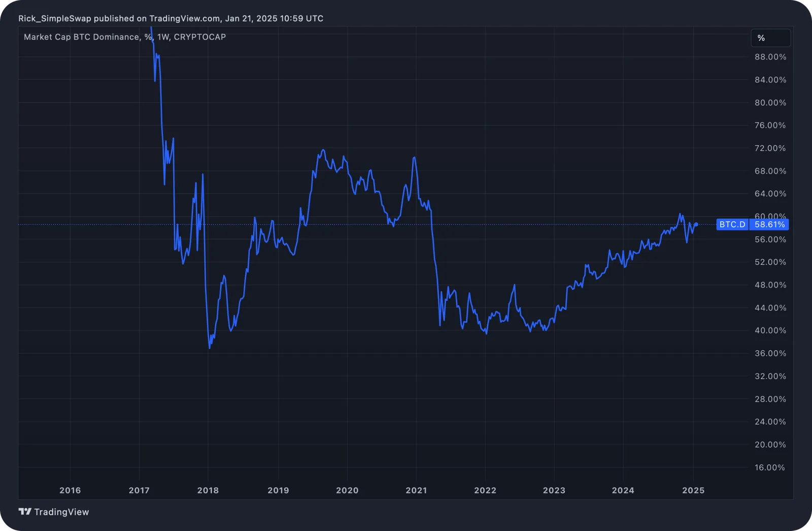Click the 44.00% price scale label
Viewport: 812px width, 531px height.
770,308
